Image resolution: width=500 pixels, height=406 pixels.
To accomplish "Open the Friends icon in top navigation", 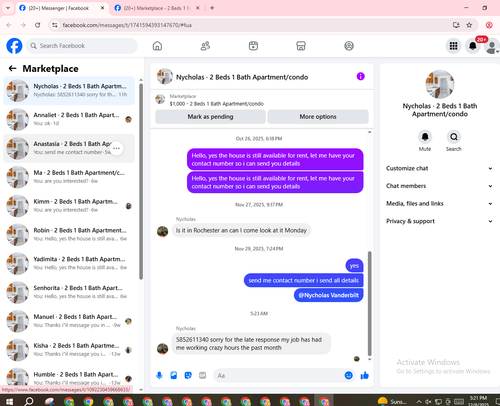I will 205,46.
